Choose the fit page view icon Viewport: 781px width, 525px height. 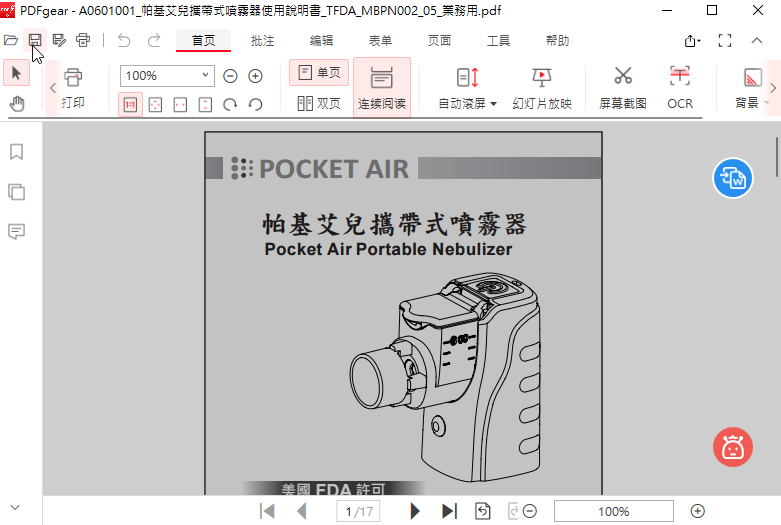pyautogui.click(x=155, y=105)
